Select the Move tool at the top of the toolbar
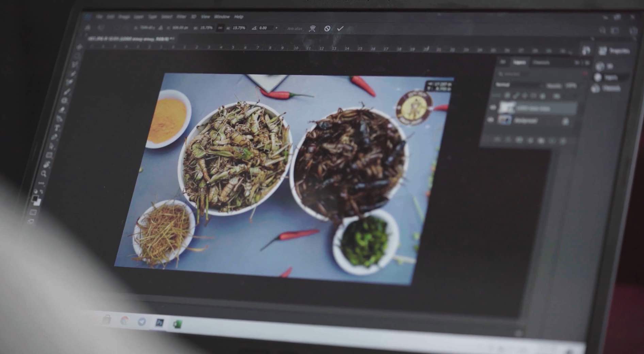Viewport: 644px width, 354px height. tap(79, 47)
